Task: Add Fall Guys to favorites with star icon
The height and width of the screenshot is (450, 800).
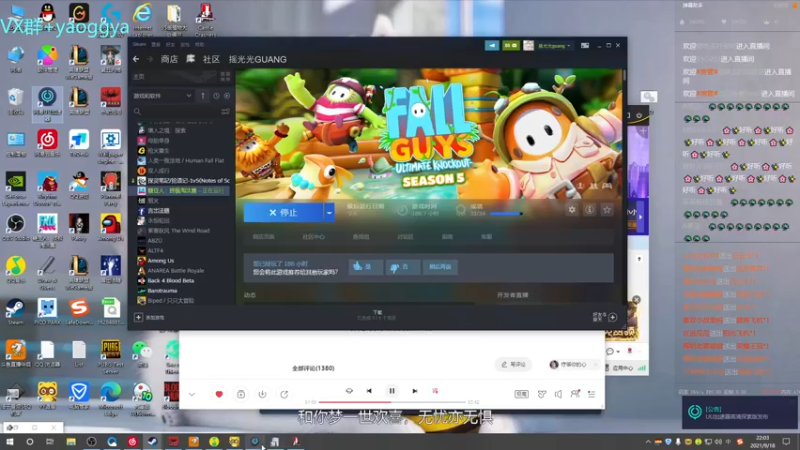Action: click(x=607, y=210)
